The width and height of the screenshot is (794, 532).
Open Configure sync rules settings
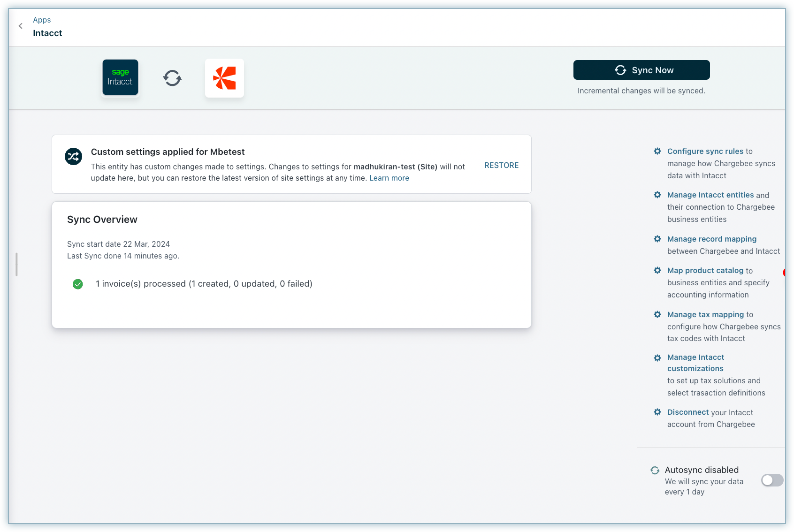tap(705, 151)
